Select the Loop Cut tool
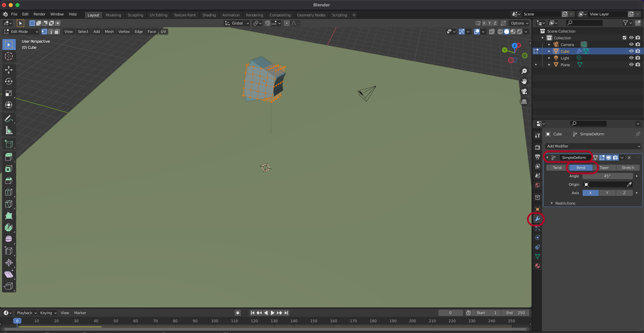Screen dimensions: 644x333 [x=9, y=192]
